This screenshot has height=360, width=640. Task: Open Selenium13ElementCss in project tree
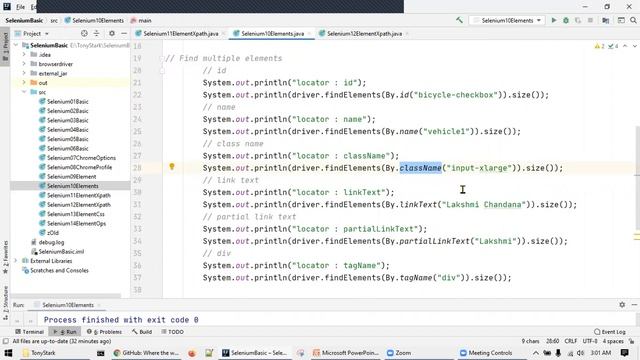[76, 214]
